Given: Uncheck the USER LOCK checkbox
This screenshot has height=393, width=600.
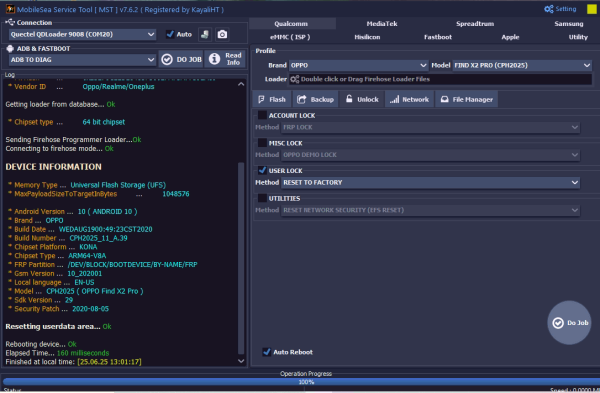Looking at the screenshot, I should [x=262, y=170].
